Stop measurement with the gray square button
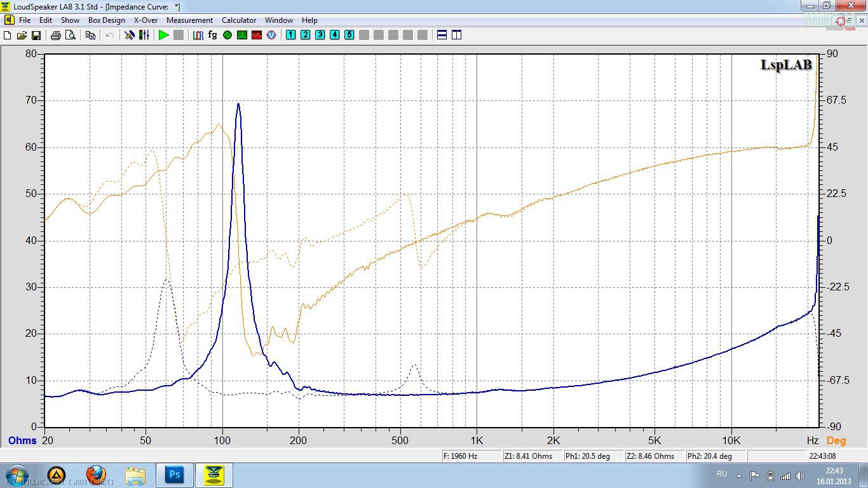This screenshot has width=868, height=488. tap(179, 35)
